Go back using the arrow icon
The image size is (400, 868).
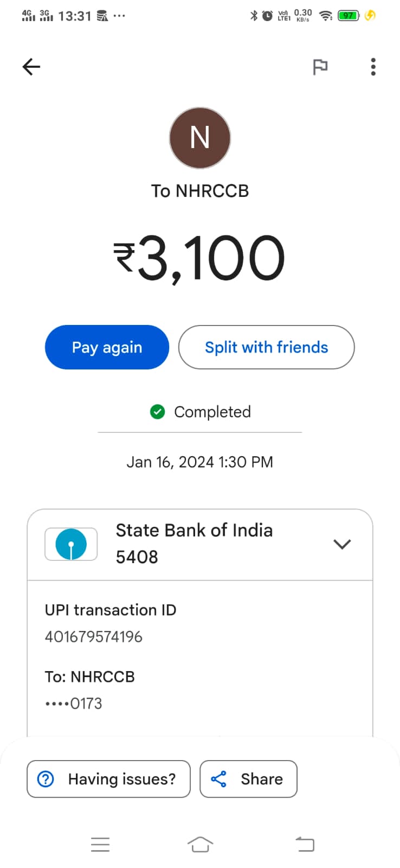(x=31, y=67)
